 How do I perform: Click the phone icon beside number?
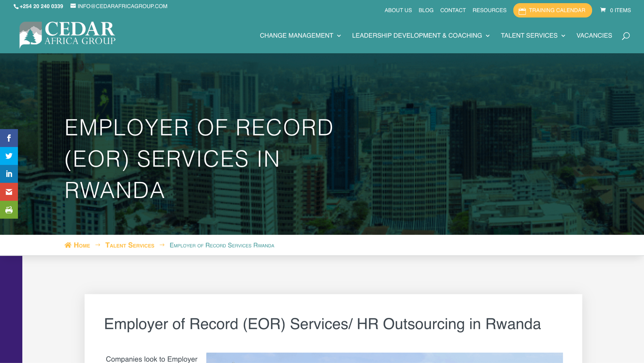(16, 7)
